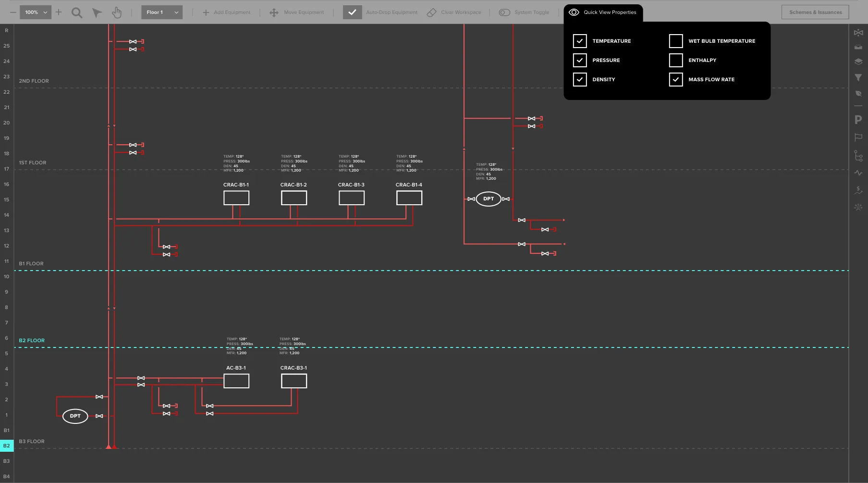This screenshot has height=483, width=868.
Task: Click the bottom network node sidebar icon
Action: click(858, 207)
